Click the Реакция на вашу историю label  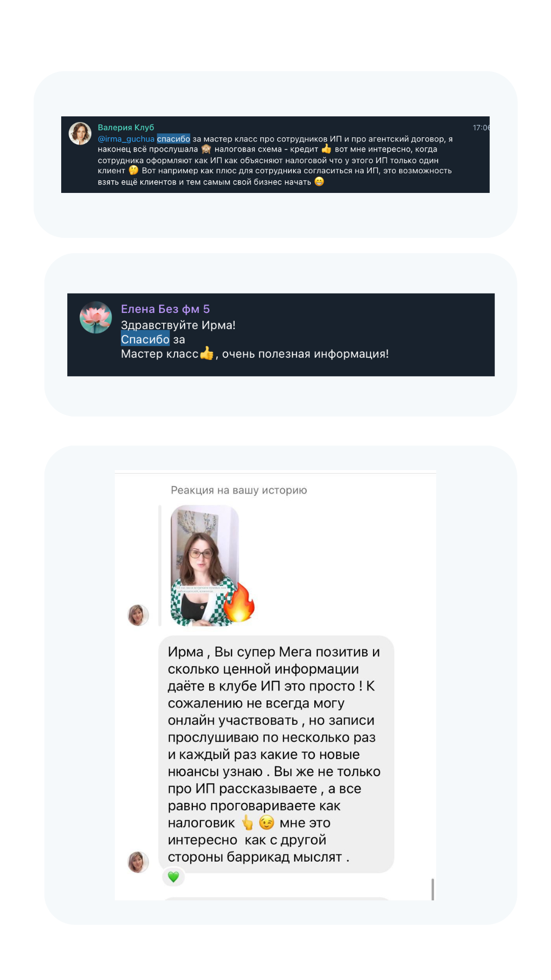[x=239, y=490]
